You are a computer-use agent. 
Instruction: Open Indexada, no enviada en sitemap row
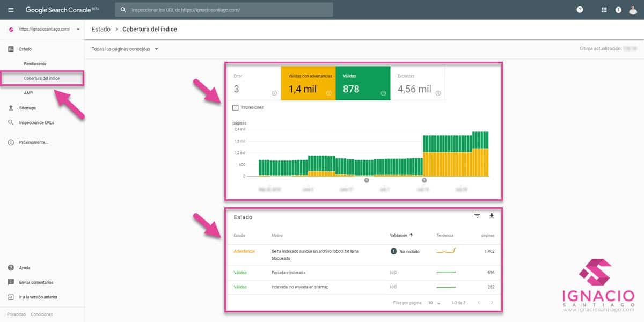pos(364,287)
